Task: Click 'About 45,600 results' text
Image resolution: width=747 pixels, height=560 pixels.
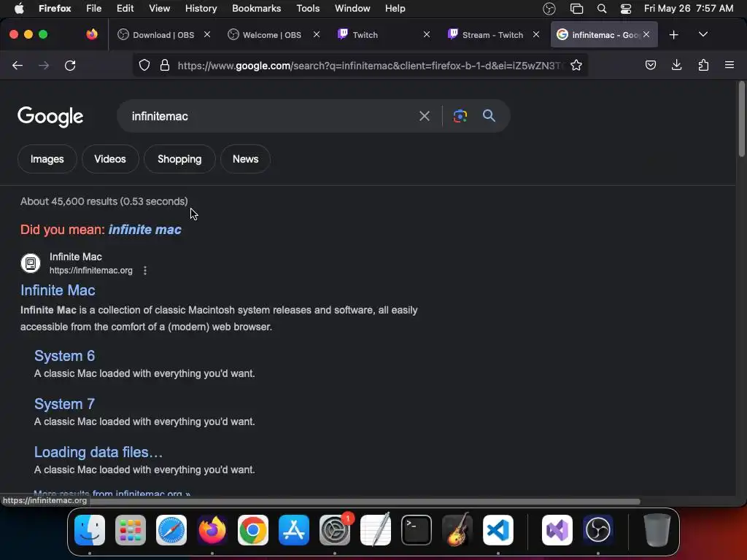Action: pos(104,201)
